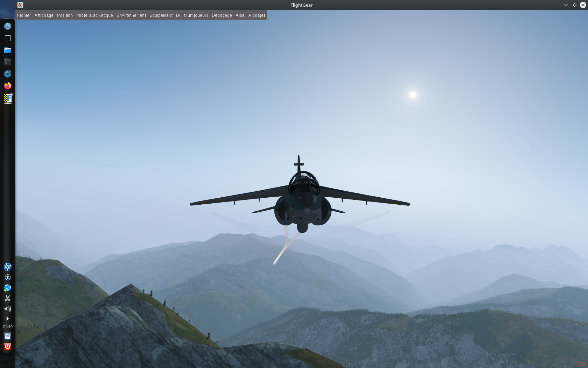Image resolution: width=588 pixels, height=368 pixels.
Task: Open the Débogage menu
Action: click(222, 15)
